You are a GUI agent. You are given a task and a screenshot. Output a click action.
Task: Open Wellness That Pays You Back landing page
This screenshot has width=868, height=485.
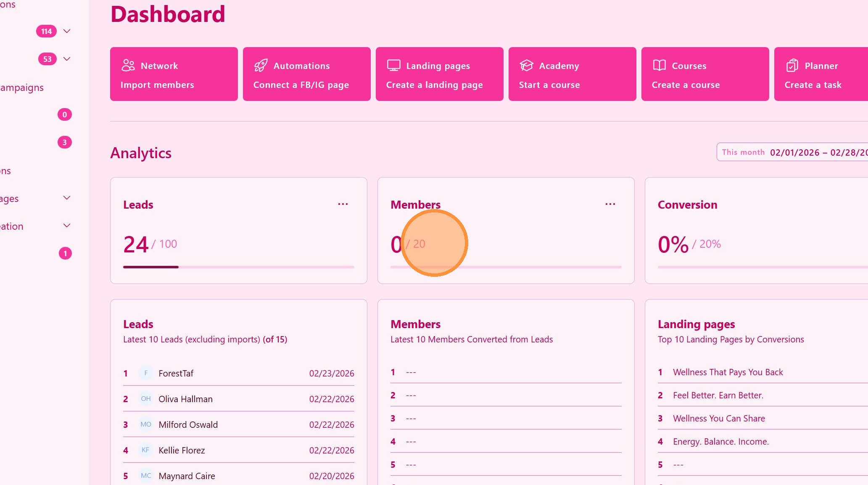point(728,372)
